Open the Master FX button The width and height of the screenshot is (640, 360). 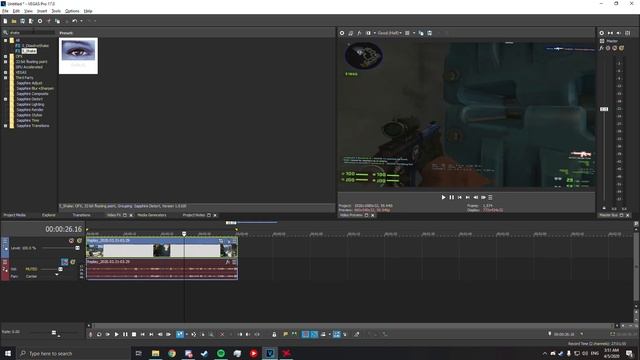tap(602, 48)
